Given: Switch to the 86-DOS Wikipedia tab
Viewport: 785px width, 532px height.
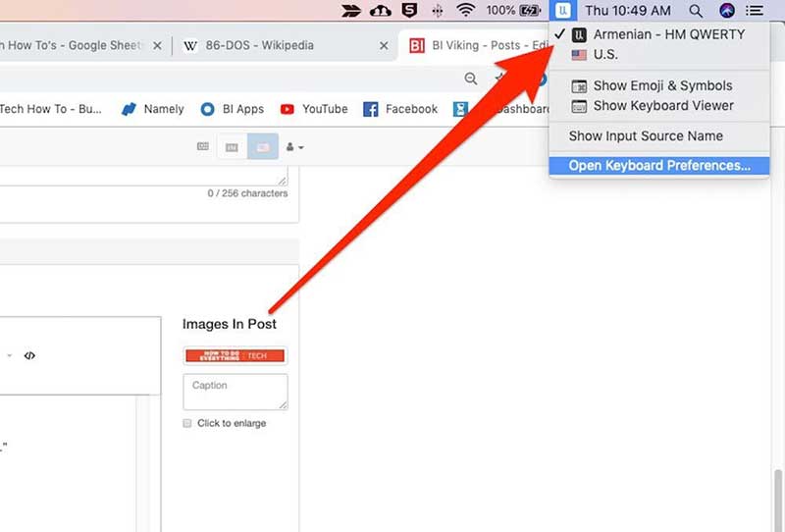Looking at the screenshot, I should [252, 46].
